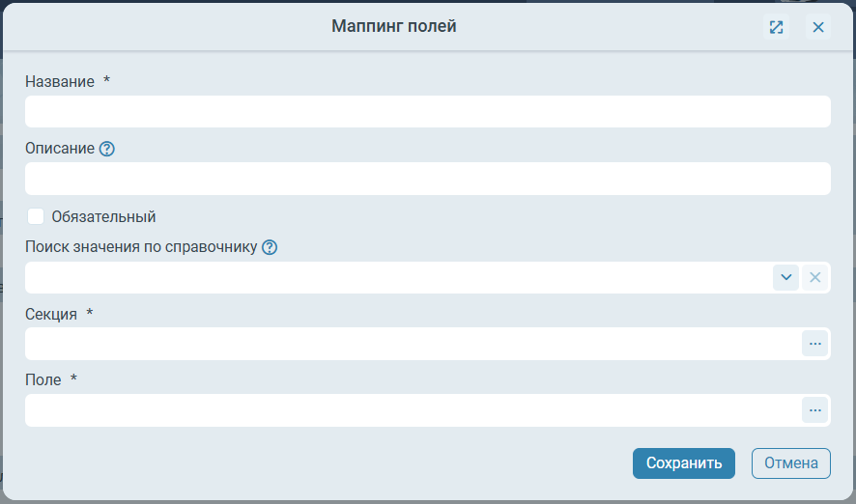Click the Маппинг полей title header

(x=393, y=26)
